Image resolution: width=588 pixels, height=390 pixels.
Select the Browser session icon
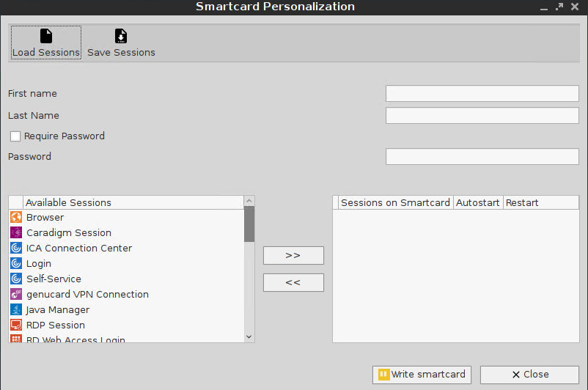[16, 218]
